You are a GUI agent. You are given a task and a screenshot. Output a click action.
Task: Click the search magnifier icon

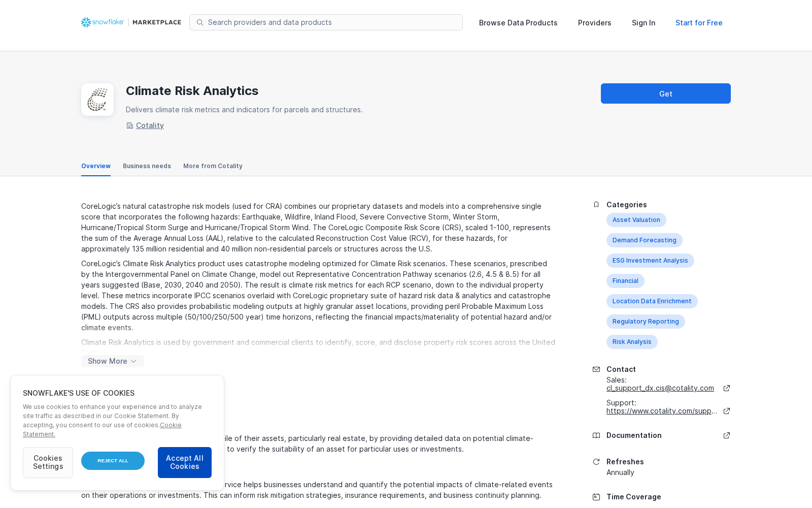pos(200,22)
